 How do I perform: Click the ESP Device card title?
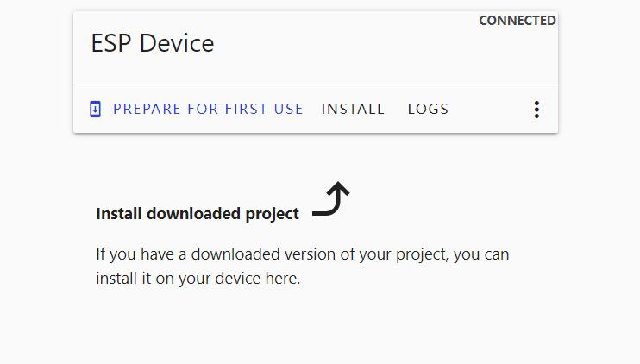(x=153, y=43)
